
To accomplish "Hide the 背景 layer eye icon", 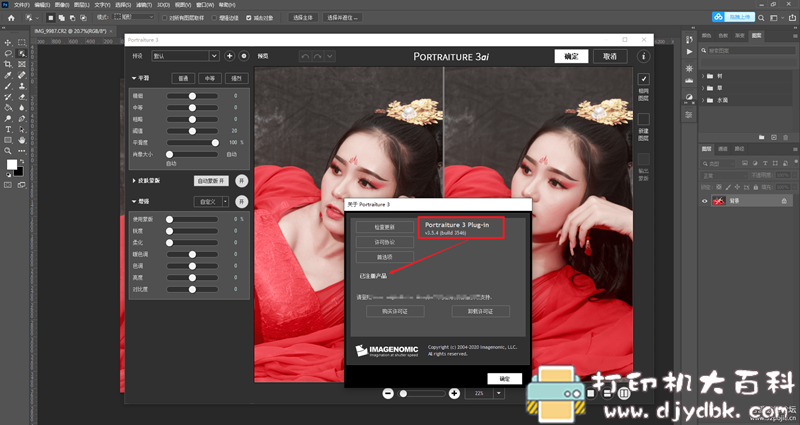I will point(705,201).
